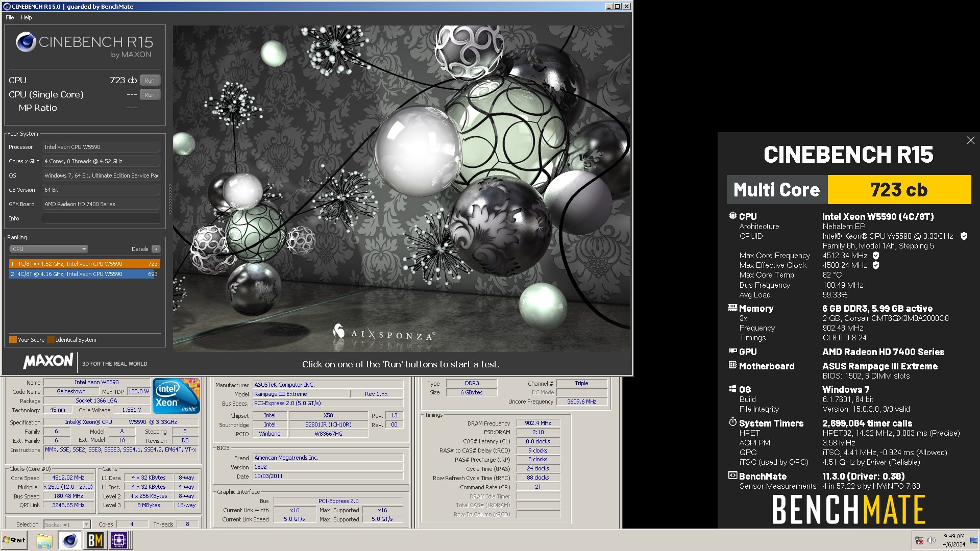
Task: Click the Multiplier value x 25.0 field
Action: (x=68, y=487)
